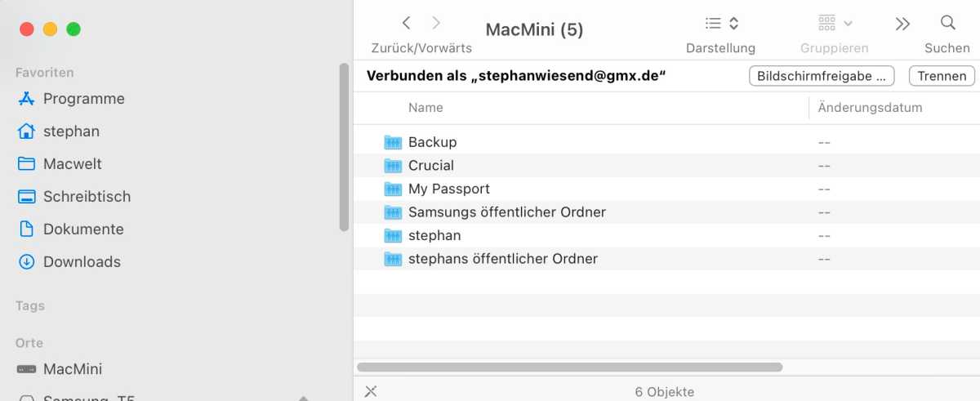
Task: Click stephans öffentlicher Ordner name text
Action: [503, 259]
